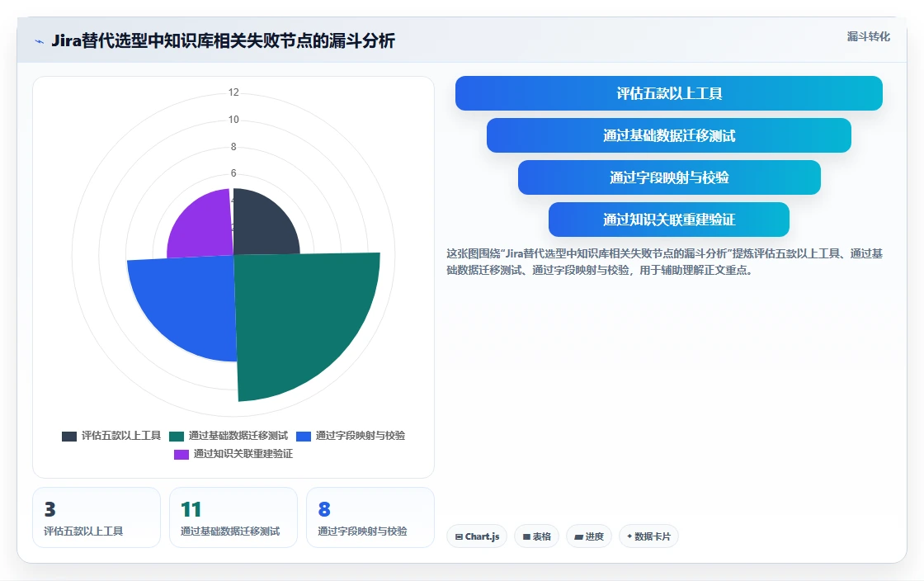This screenshot has width=924, height=581.
Task: Click the description paragraph starting 这张图围绕
Action: [x=665, y=262]
